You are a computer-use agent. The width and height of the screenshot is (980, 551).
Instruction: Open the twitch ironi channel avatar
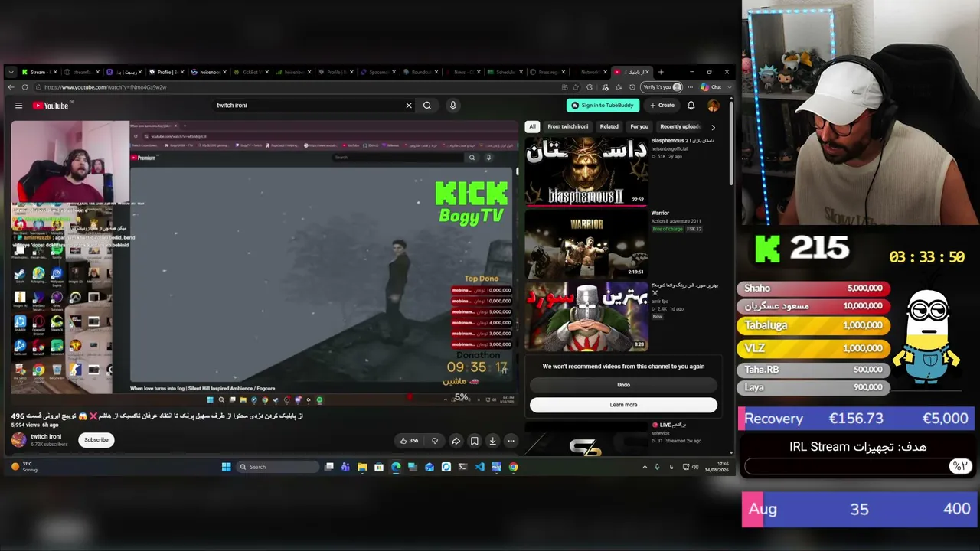[x=18, y=440]
